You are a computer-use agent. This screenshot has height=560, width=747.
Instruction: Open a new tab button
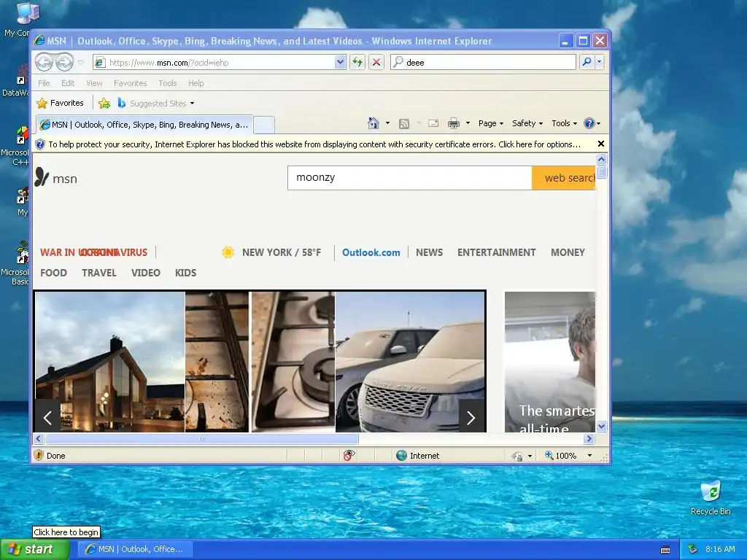(264, 125)
